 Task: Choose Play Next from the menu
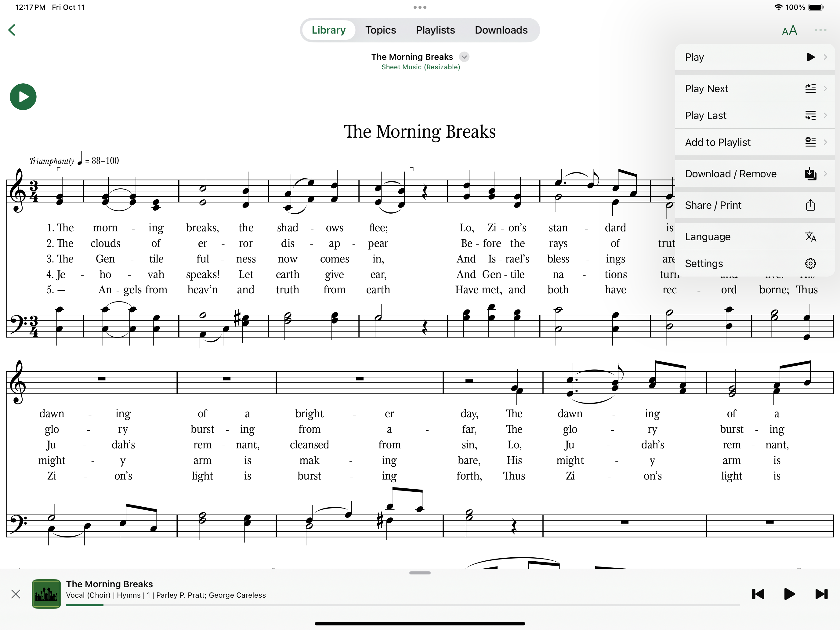[x=755, y=89]
